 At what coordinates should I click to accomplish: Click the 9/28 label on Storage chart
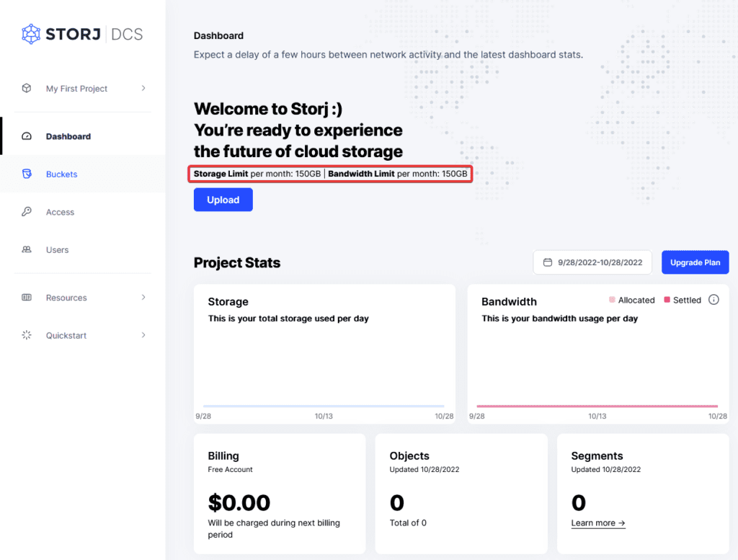click(x=203, y=416)
